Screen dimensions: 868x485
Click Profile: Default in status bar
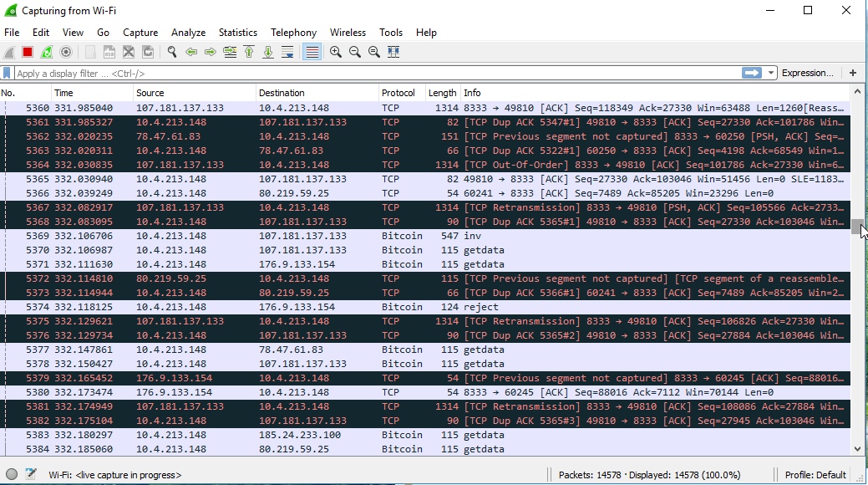click(815, 475)
